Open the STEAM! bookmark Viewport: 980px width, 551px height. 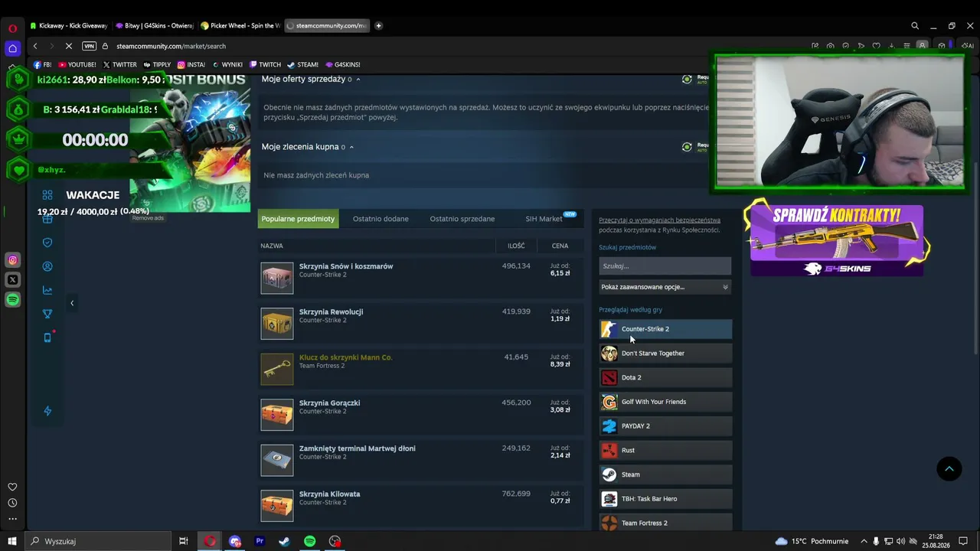click(303, 65)
